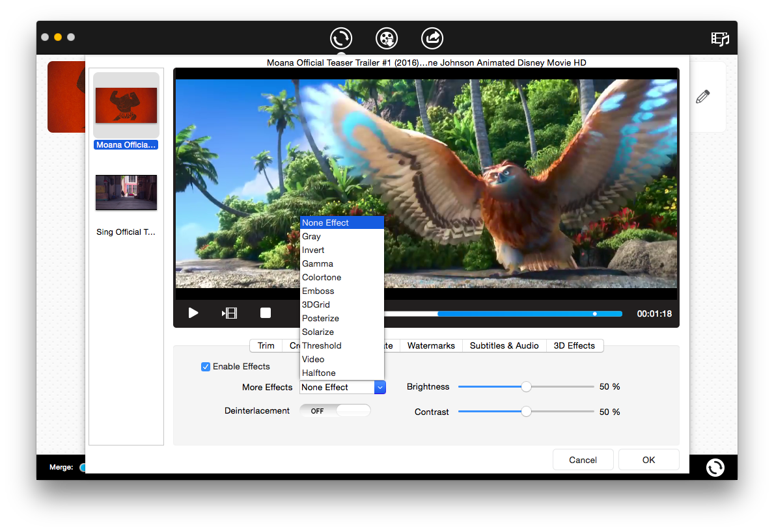Screen dimensions: 774x532
Task: Adjust the Brightness slider handle
Action: click(526, 387)
